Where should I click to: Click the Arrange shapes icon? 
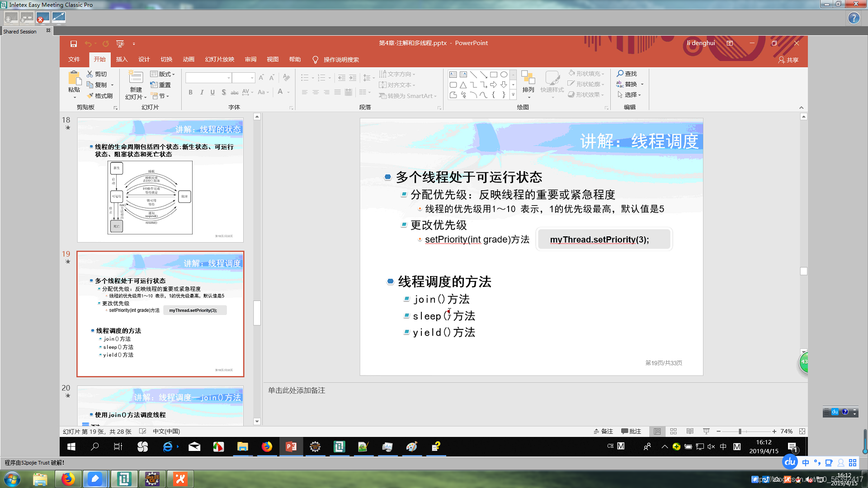(x=528, y=78)
